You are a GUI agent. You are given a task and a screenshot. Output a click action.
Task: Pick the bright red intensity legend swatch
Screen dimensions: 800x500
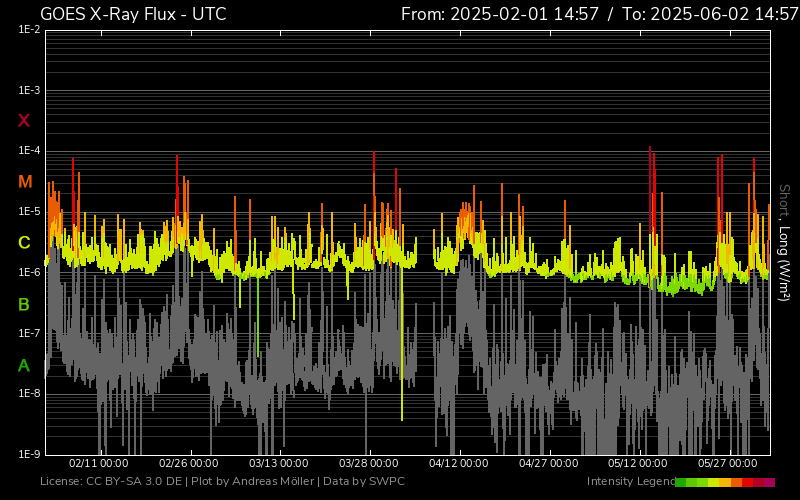(x=747, y=482)
